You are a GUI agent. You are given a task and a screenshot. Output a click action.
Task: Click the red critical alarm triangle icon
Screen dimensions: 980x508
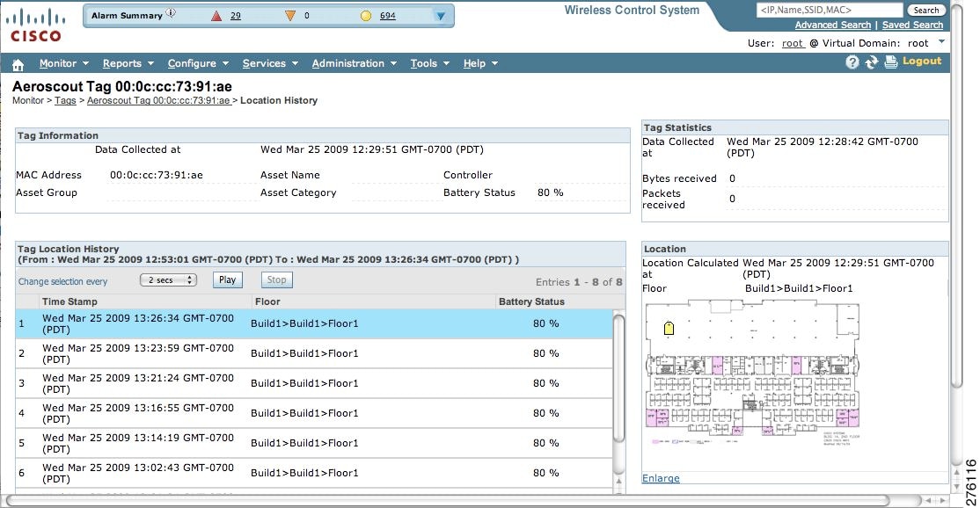click(216, 16)
